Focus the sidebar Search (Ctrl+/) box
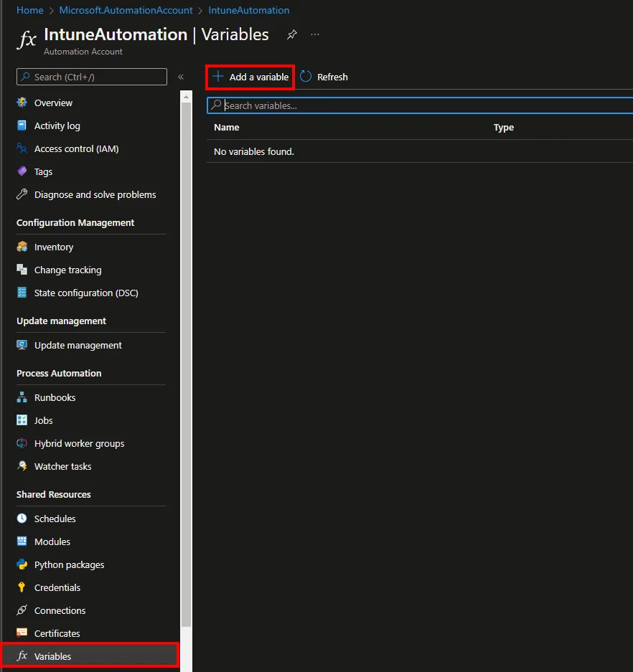 coord(92,77)
